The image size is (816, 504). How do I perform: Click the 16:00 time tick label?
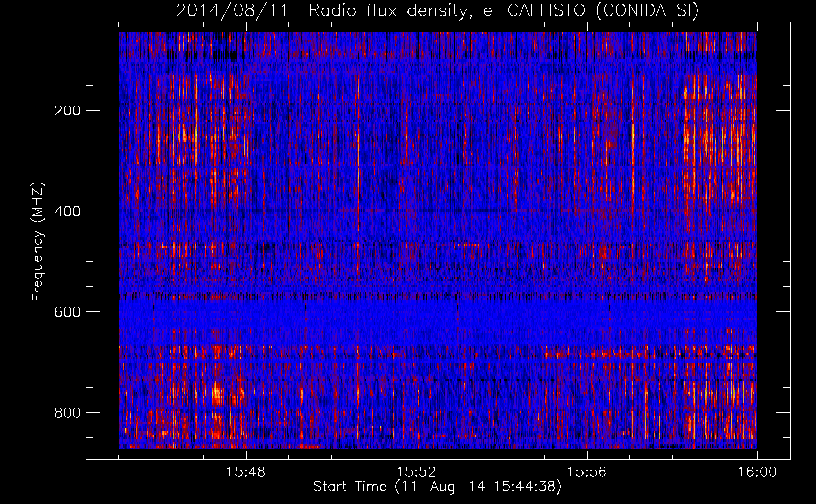(x=757, y=472)
